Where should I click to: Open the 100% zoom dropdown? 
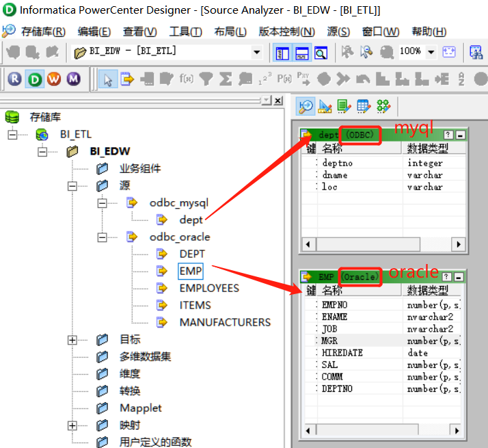pyautogui.click(x=431, y=52)
